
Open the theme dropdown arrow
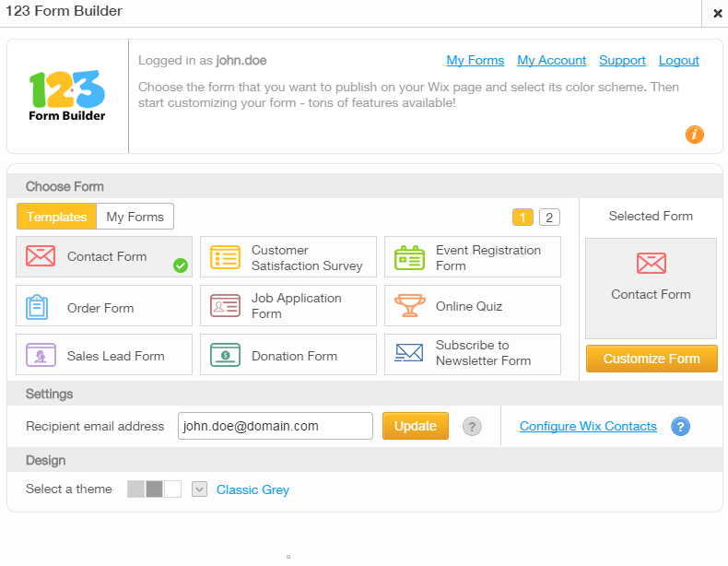coord(200,489)
